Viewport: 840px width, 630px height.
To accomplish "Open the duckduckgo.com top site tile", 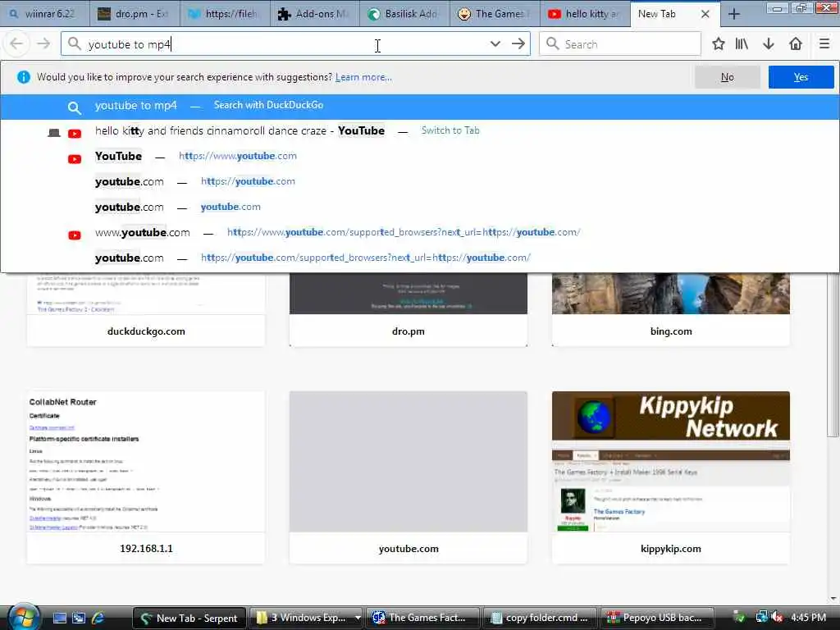I will (146, 309).
